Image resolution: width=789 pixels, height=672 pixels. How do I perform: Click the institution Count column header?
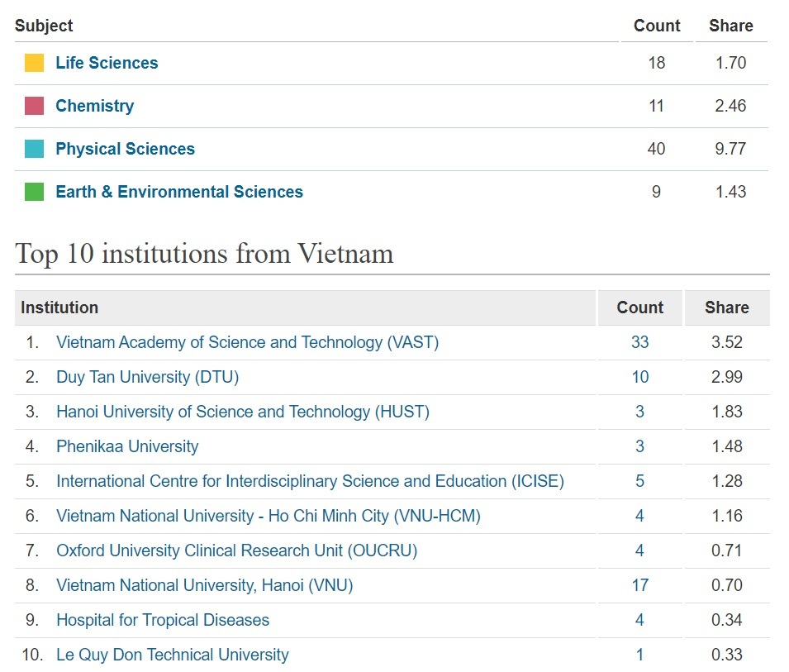[x=639, y=307]
